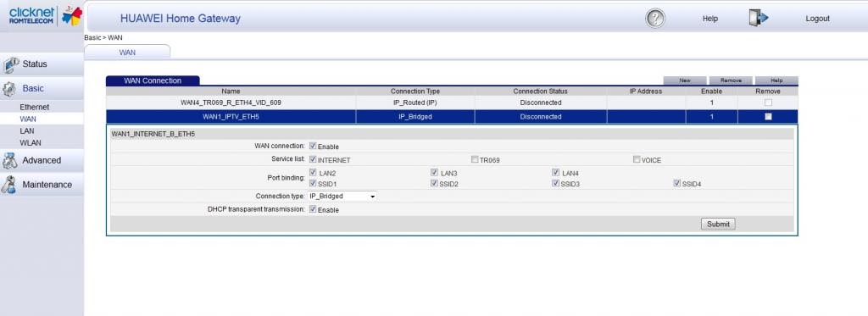This screenshot has width=868, height=316.
Task: Select the WAN1_IPTV_ETH5 row name
Action: [231, 117]
